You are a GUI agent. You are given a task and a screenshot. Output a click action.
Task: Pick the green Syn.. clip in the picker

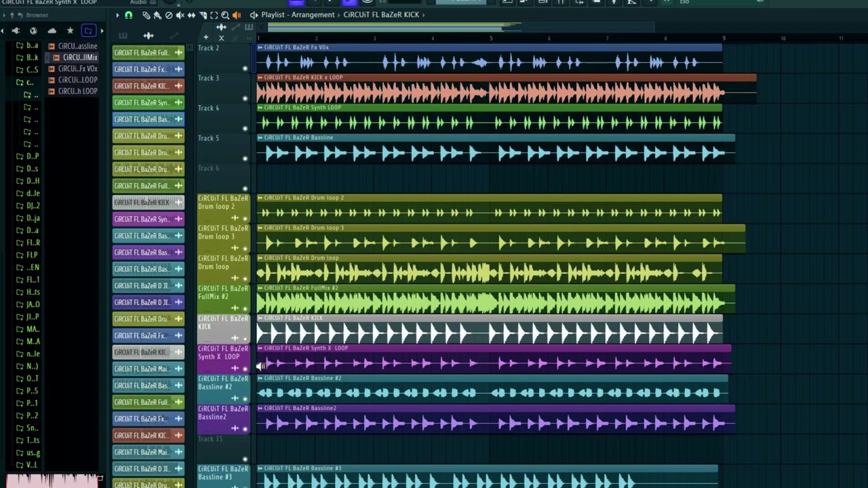(x=149, y=102)
